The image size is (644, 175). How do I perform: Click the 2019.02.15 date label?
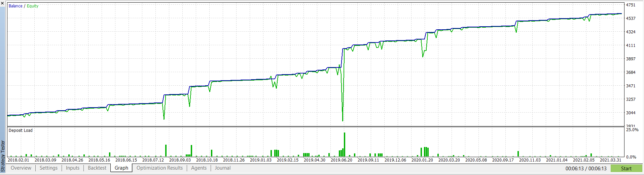click(x=288, y=160)
